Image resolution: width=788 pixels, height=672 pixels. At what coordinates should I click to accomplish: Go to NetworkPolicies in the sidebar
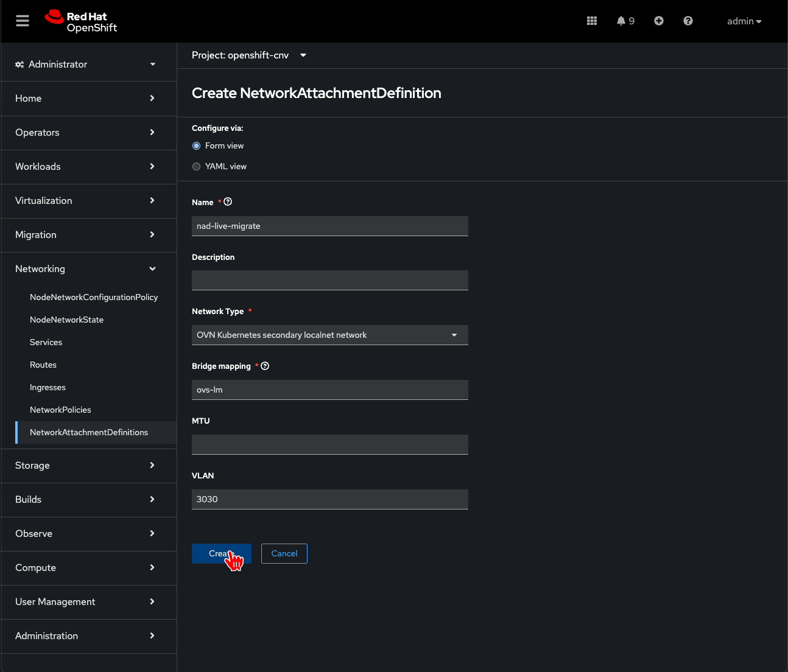60,410
